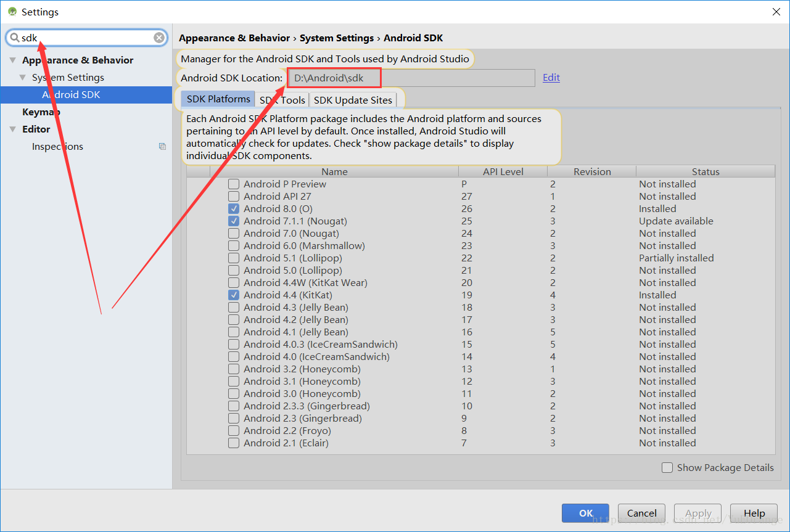Click 'Installed' status for Android 4.4 KitKat
The height and width of the screenshot is (532, 790).
tap(657, 295)
